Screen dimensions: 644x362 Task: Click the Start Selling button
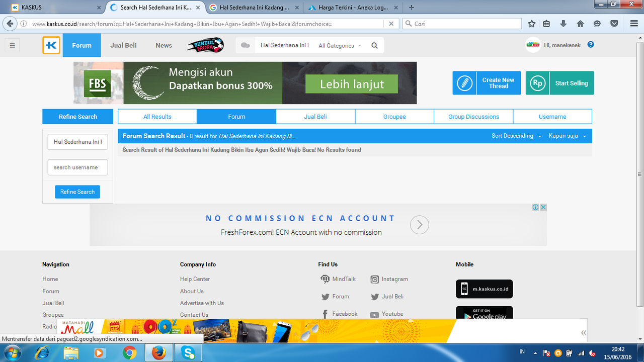coord(559,83)
